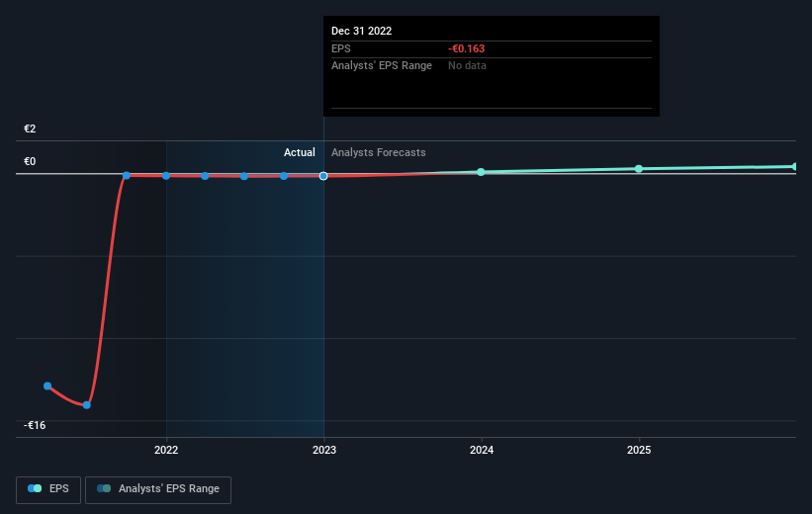This screenshot has width=812, height=514.
Task: Click the Actual label
Action: tap(300, 152)
